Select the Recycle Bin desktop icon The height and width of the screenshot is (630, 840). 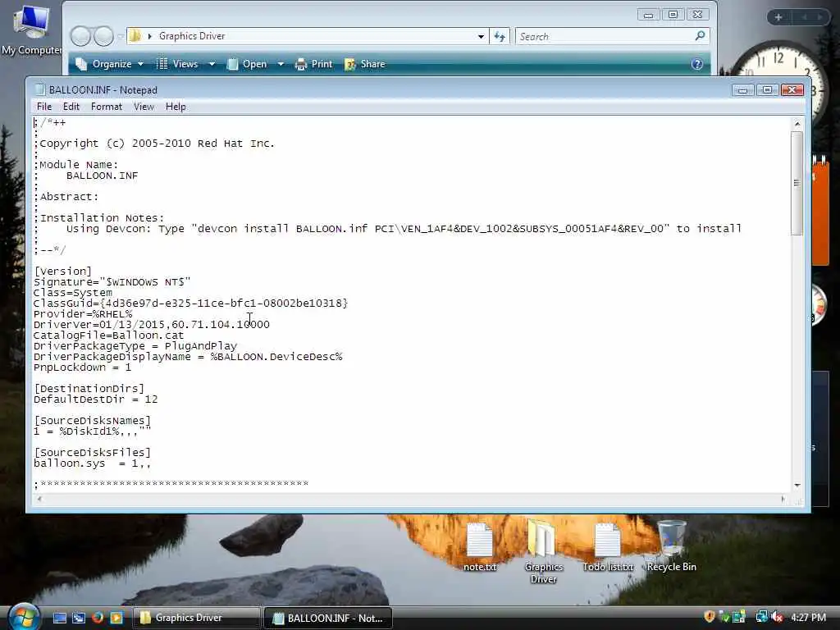[x=671, y=546]
